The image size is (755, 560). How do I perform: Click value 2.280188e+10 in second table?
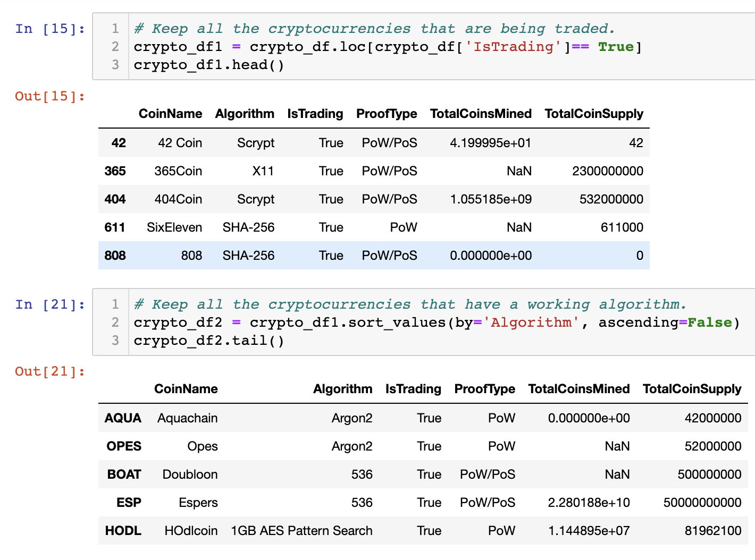click(x=589, y=503)
